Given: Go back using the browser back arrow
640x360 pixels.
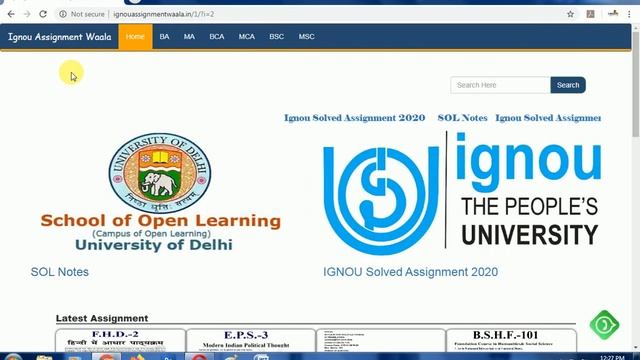Looking at the screenshot, I should tap(11, 14).
